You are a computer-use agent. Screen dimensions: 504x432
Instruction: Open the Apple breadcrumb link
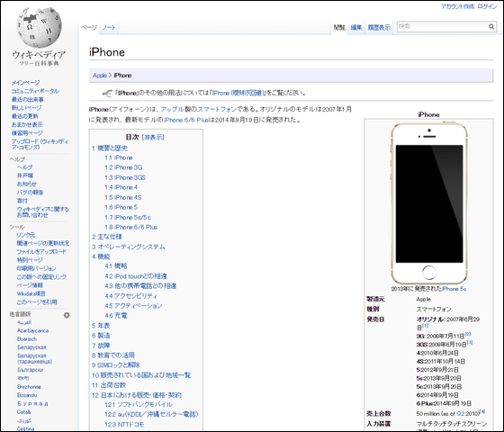(100, 76)
